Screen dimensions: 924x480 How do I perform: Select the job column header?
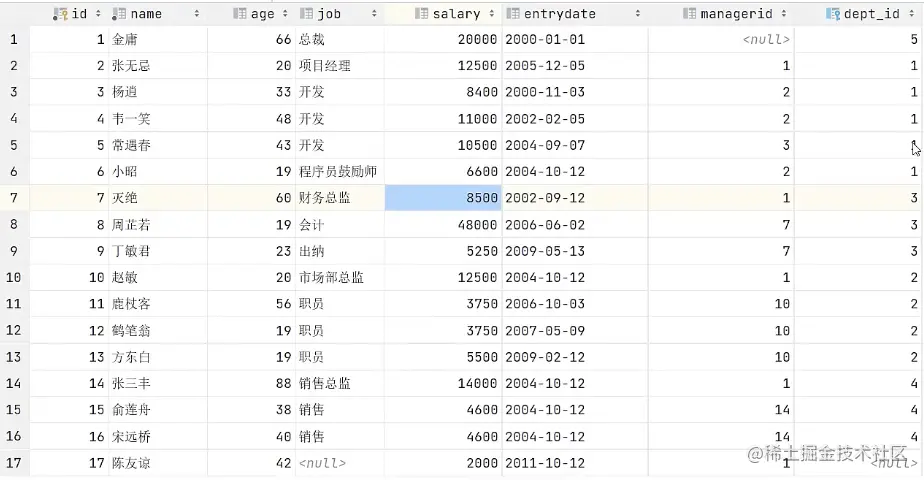pyautogui.click(x=340, y=14)
